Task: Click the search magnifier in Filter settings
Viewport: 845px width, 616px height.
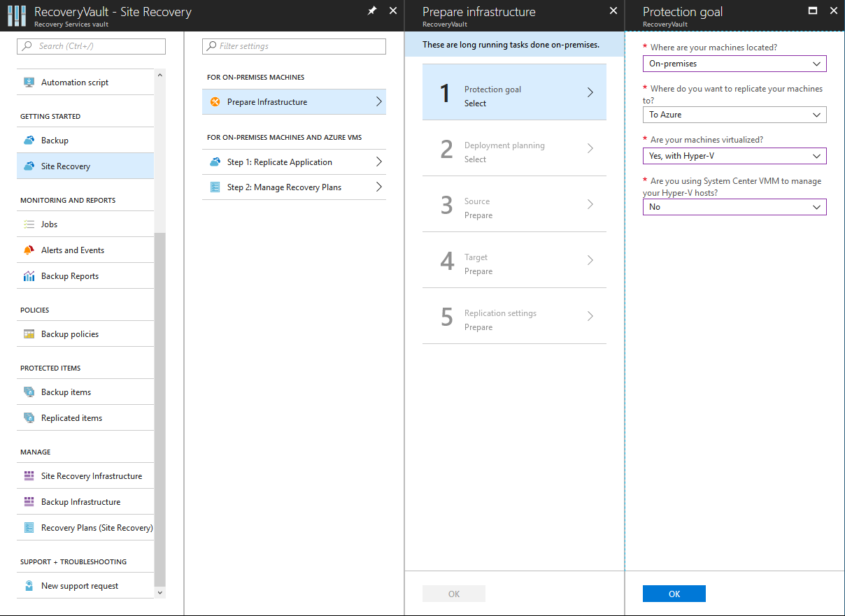Action: [211, 46]
